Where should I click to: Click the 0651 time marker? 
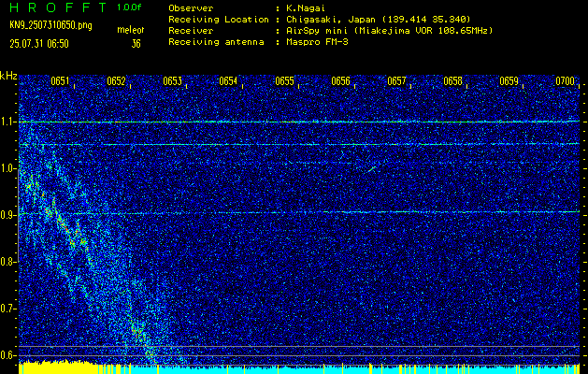coord(60,81)
